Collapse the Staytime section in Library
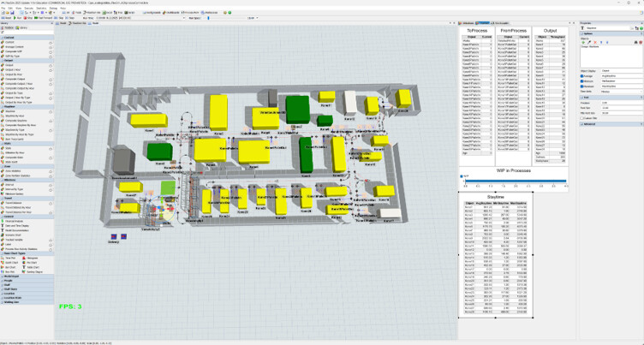The height and width of the screenshot is (345, 644). point(27,107)
